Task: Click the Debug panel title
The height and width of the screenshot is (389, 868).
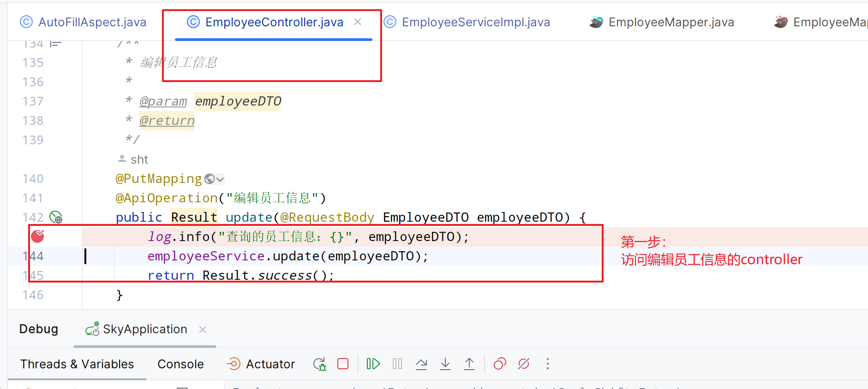Action: [39, 329]
